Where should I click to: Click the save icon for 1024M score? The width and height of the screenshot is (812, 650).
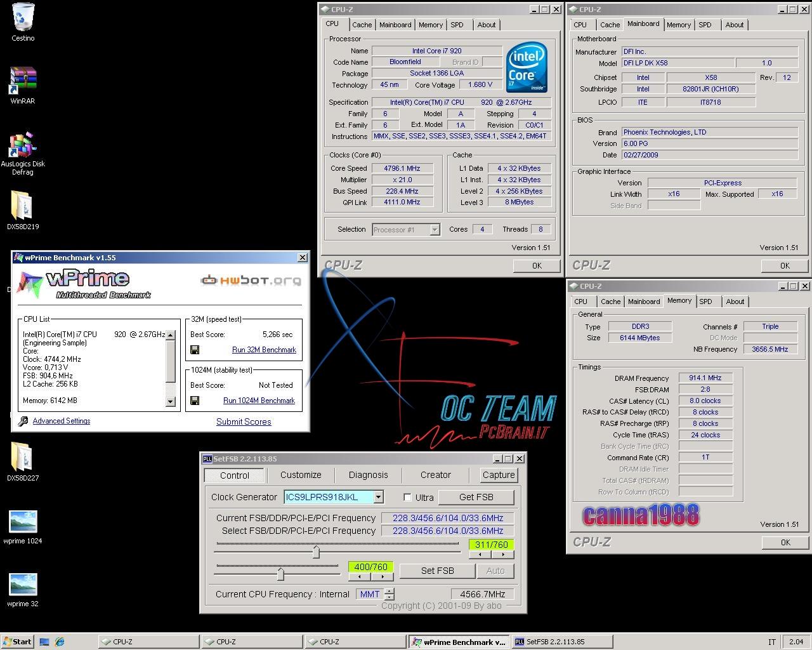pos(195,401)
